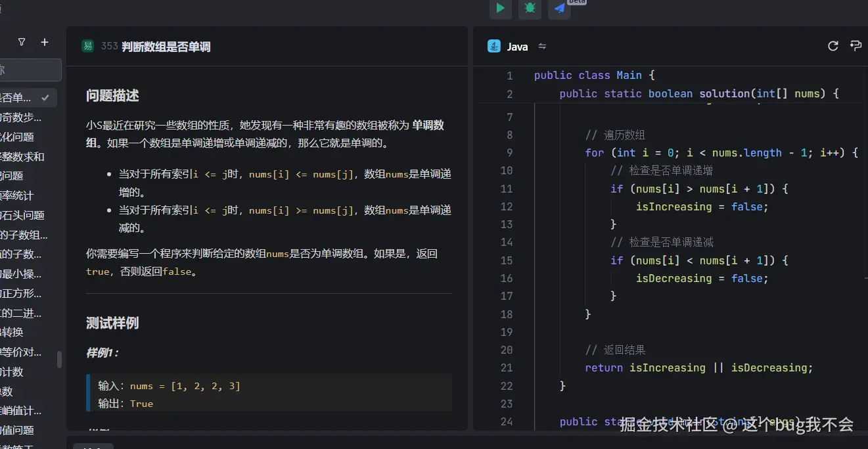Click the plus icon to add a new item

[45, 41]
